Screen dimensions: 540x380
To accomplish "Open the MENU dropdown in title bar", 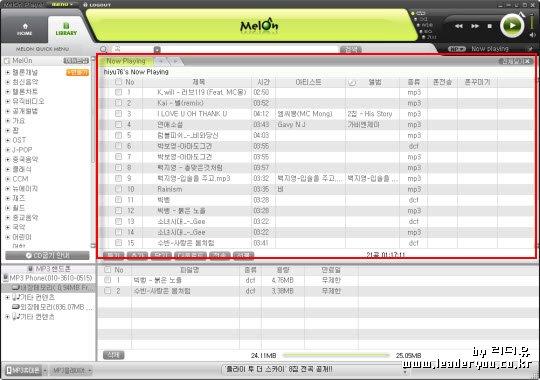I will [x=62, y=4].
